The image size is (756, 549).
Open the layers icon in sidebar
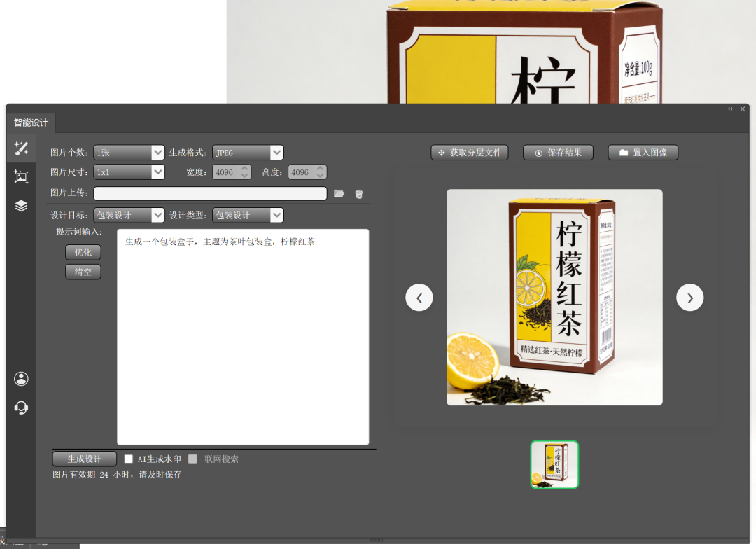point(21,205)
